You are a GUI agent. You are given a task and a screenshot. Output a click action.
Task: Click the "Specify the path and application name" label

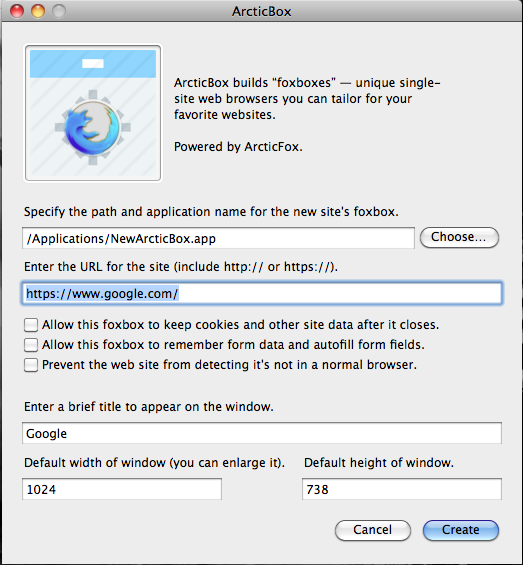click(211, 212)
